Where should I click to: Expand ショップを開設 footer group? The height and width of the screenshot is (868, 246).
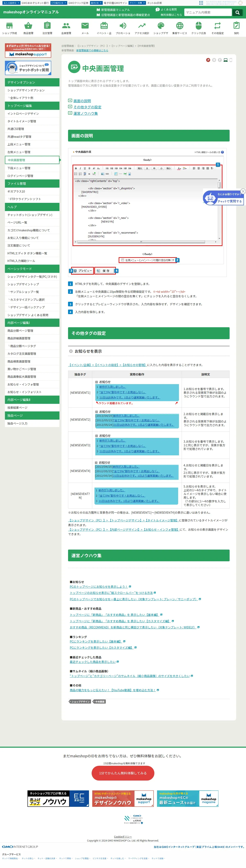click(83, 859)
